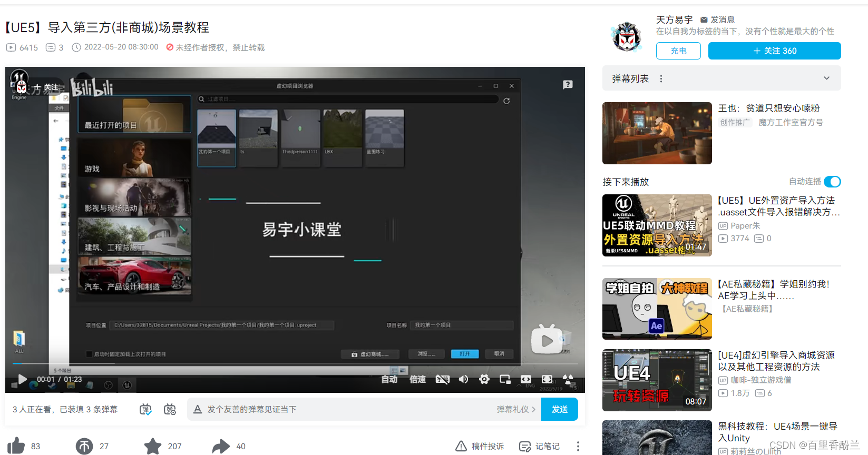Open UE外置资产导入方法 video title
Image resolution: width=868 pixels, height=455 pixels.
click(779, 206)
